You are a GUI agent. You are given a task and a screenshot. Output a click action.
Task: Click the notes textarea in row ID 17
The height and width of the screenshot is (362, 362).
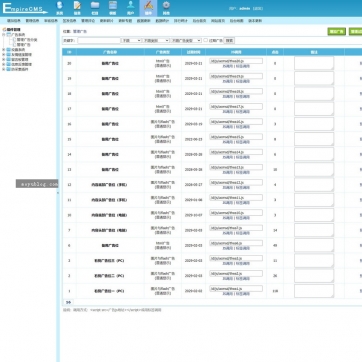coord(314,109)
